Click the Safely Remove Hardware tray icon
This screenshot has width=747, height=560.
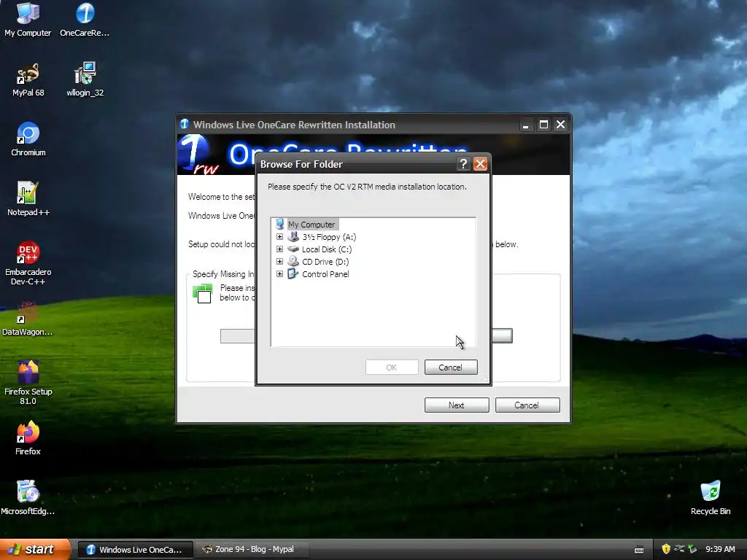(692, 549)
